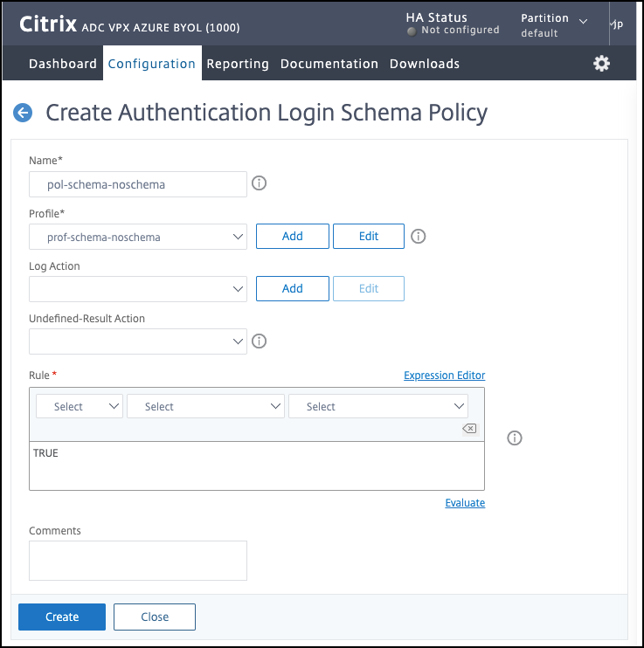Focus the Name field pol-schema-noschema

click(138, 184)
